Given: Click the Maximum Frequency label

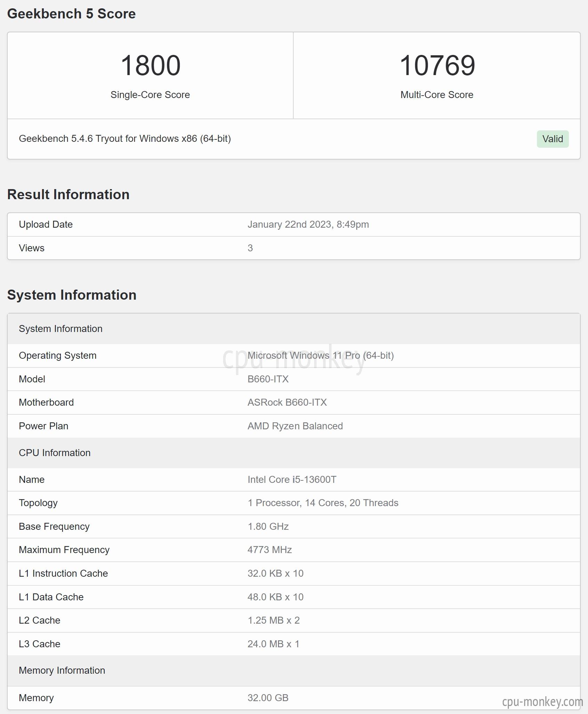Looking at the screenshot, I should tap(64, 550).
